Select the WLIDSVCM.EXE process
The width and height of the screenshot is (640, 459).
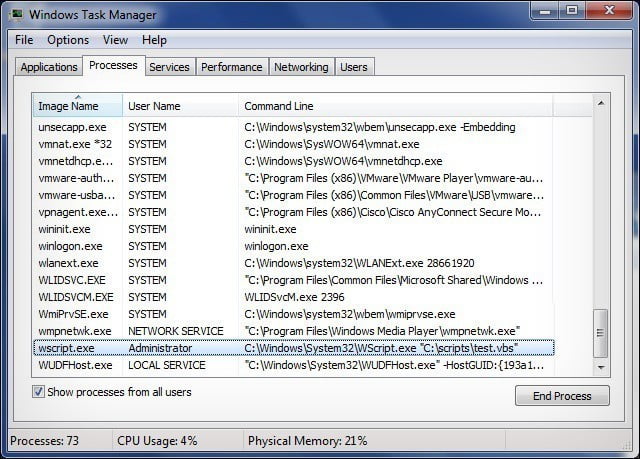tap(293, 297)
